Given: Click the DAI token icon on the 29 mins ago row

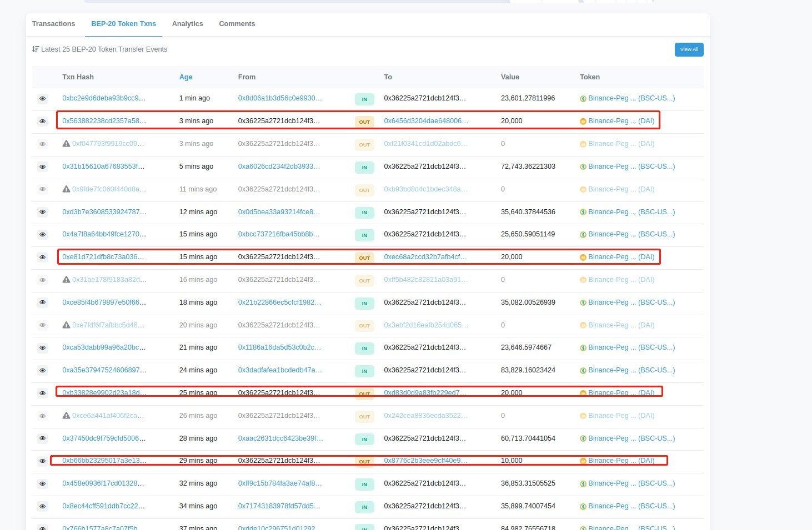Looking at the screenshot, I should (583, 461).
